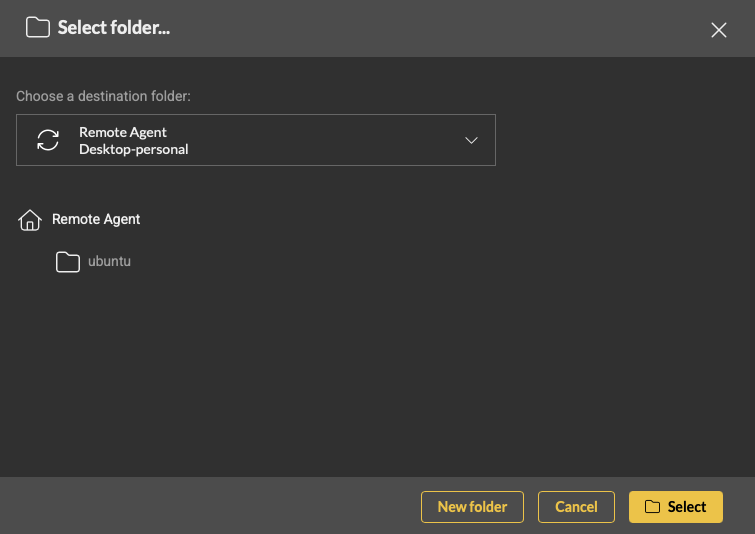755x534 pixels.
Task: Select the ubuntu folder name in the tree
Action: point(110,262)
